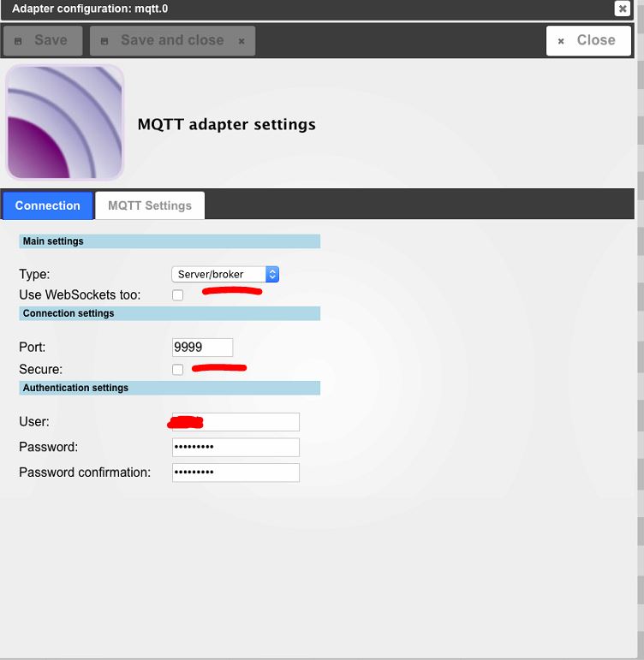Switch to the MQTT Settings tab
The height and width of the screenshot is (660, 644).
150,205
